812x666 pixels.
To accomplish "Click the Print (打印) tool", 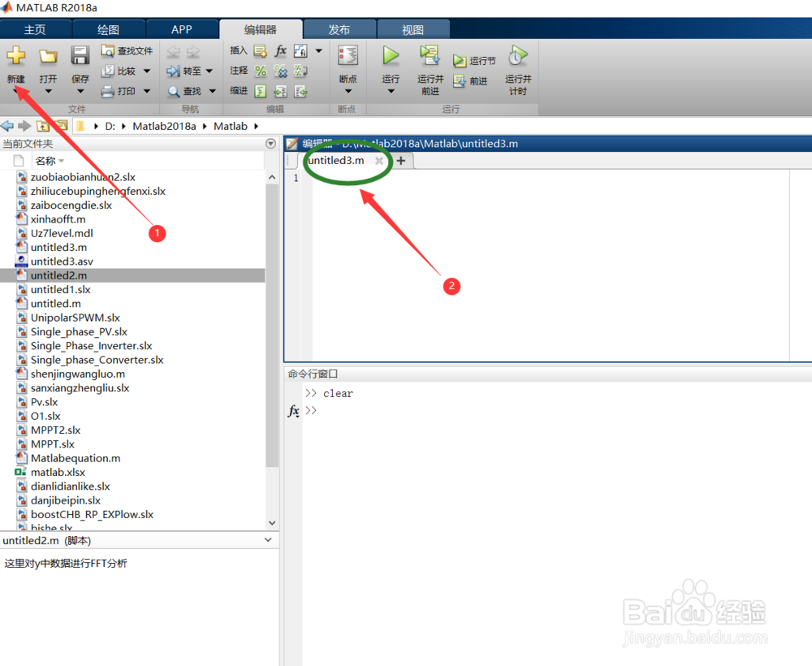I will point(119,91).
